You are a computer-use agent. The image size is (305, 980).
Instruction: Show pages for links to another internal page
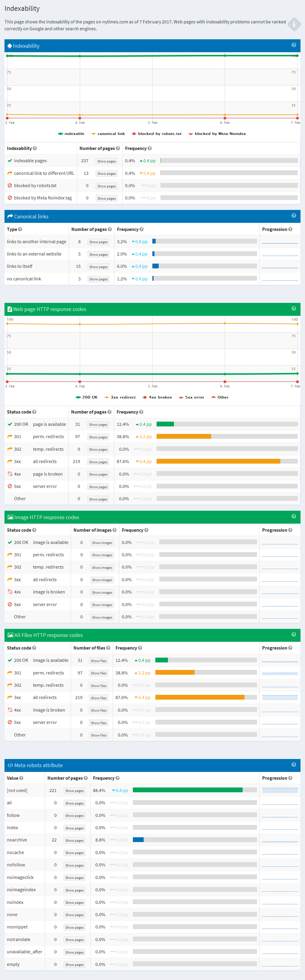[98, 242]
